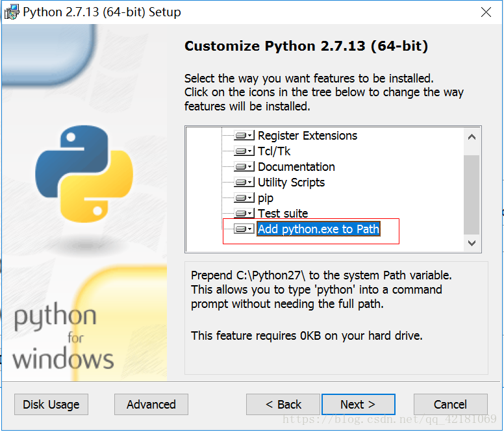Image resolution: width=504 pixels, height=432 pixels.
Task: Click the Disk Usage button
Action: (51, 404)
